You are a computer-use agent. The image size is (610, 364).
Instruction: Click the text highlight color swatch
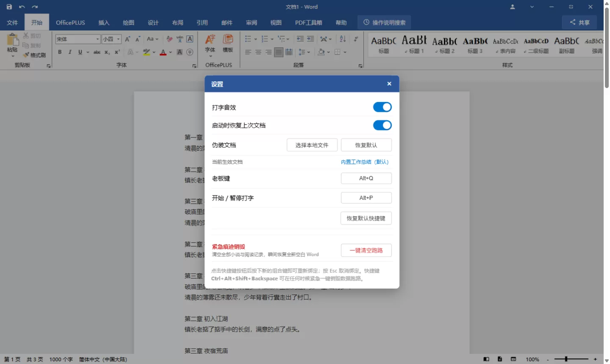pos(147,52)
